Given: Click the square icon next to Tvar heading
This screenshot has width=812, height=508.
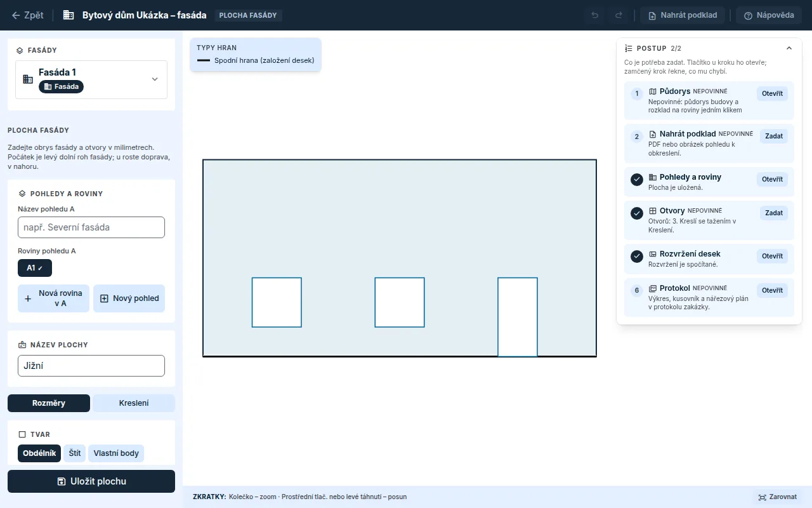Looking at the screenshot, I should [22, 435].
